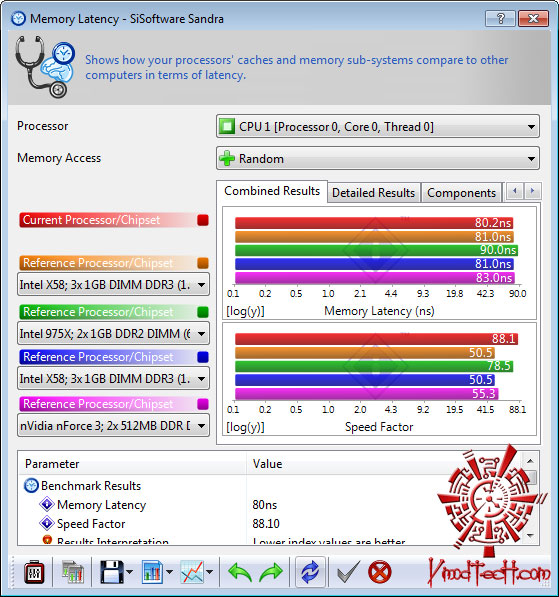The height and width of the screenshot is (597, 559).
Task: Open the line graph icon dropdown arrow
Action: tap(209, 572)
